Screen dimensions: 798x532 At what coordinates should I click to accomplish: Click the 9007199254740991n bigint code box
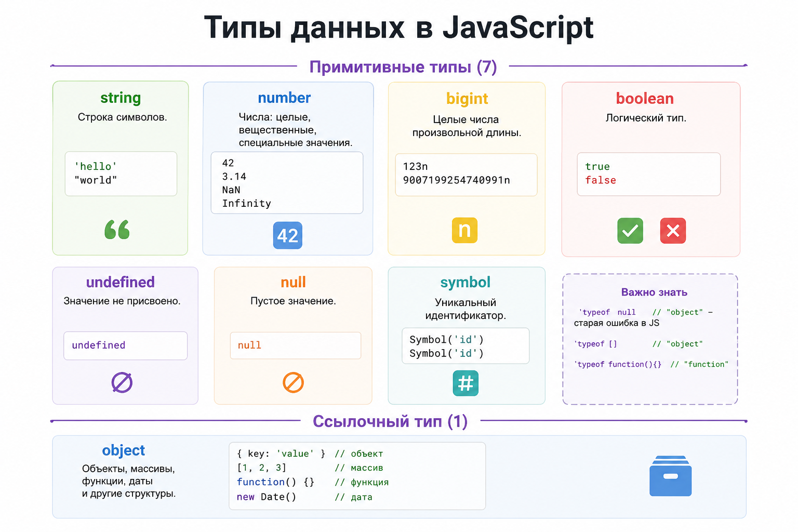tap(466, 175)
